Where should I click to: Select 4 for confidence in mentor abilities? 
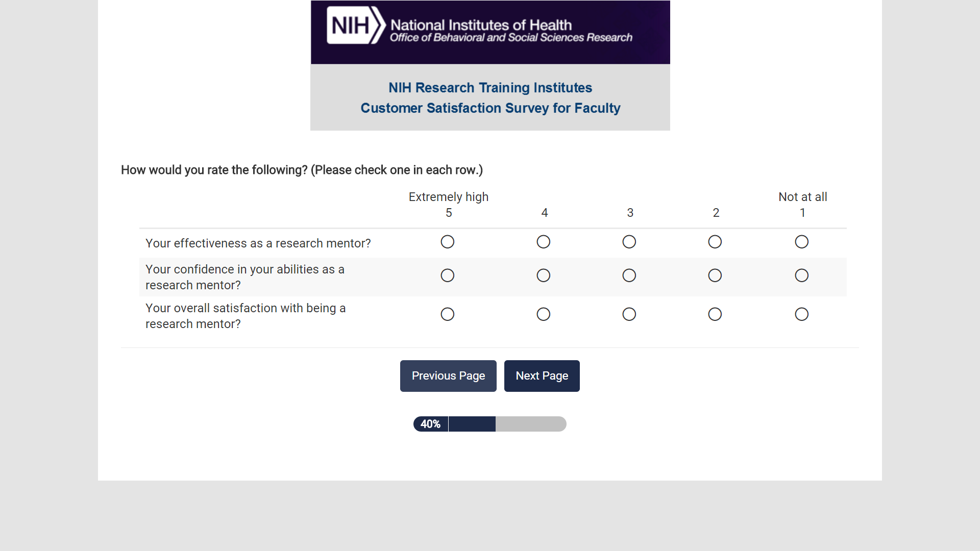(544, 275)
